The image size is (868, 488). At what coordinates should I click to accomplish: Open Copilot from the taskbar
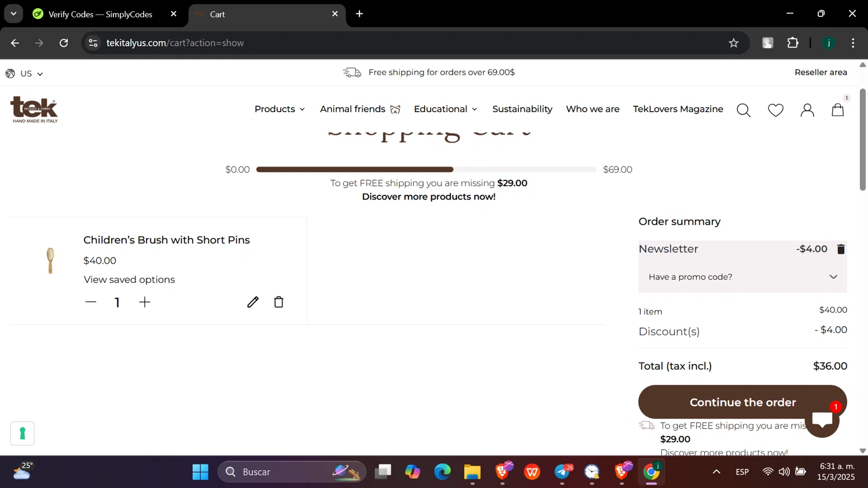[x=413, y=472]
